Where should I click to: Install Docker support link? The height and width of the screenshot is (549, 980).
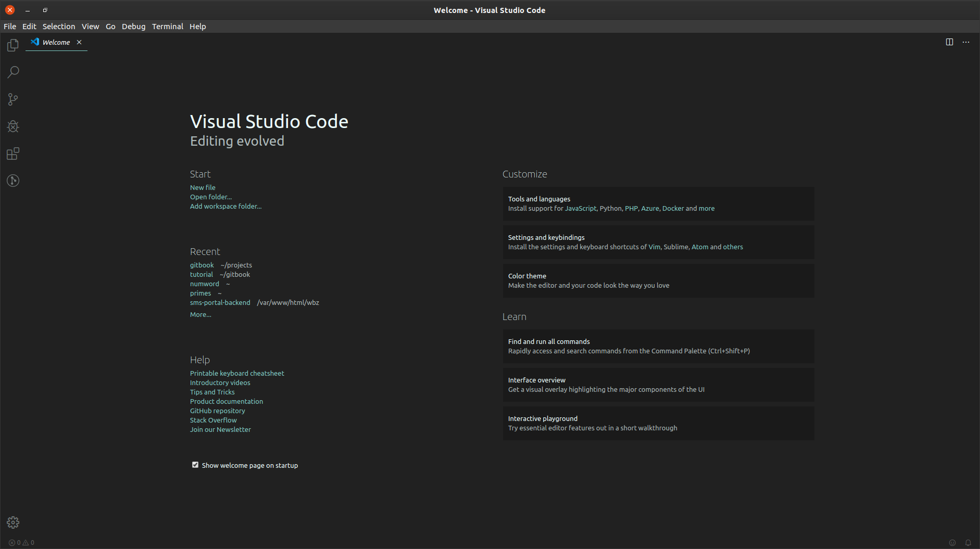[x=673, y=208]
